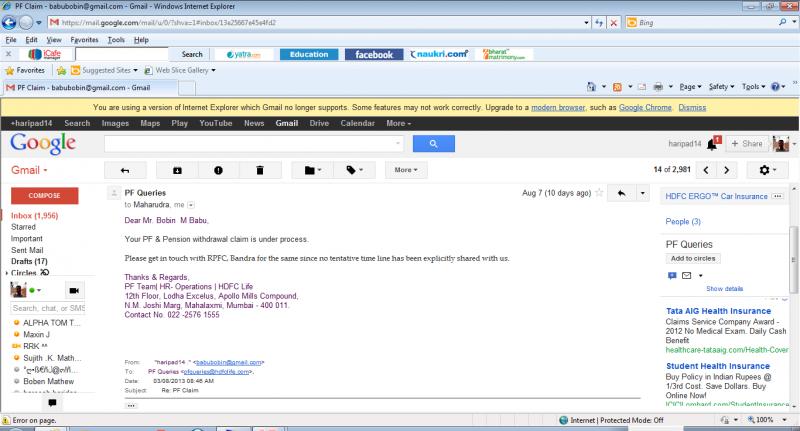Refresh the page with IE refresh icon

coord(599,22)
